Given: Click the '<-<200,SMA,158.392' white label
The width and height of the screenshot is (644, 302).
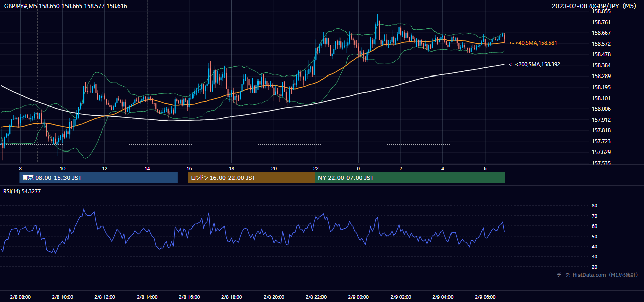Looking at the screenshot, I should pyautogui.click(x=535, y=65).
